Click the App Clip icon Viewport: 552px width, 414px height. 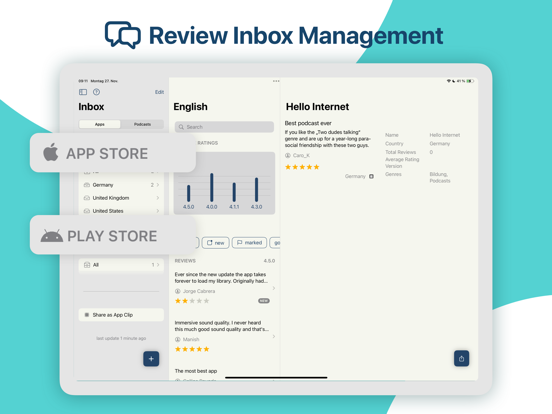click(x=87, y=315)
